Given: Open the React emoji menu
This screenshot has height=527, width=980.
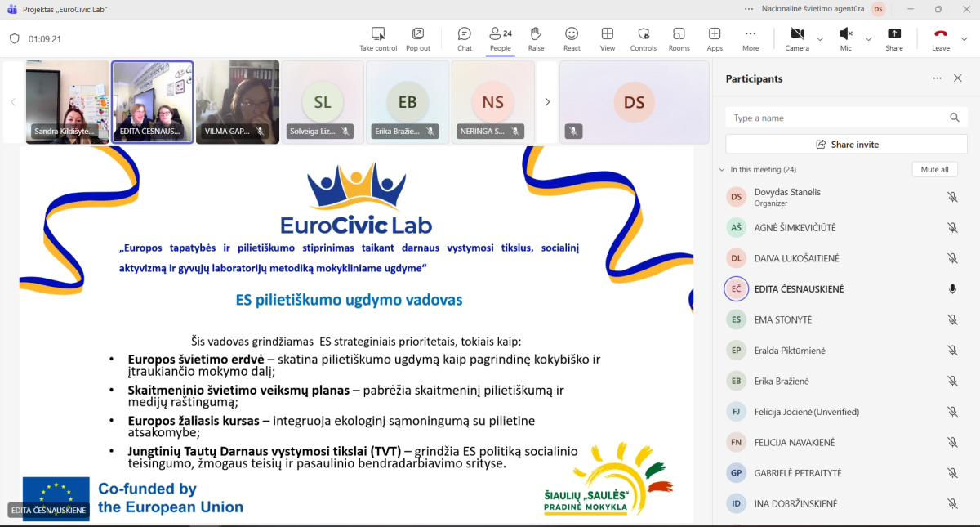Looking at the screenshot, I should pos(572,38).
